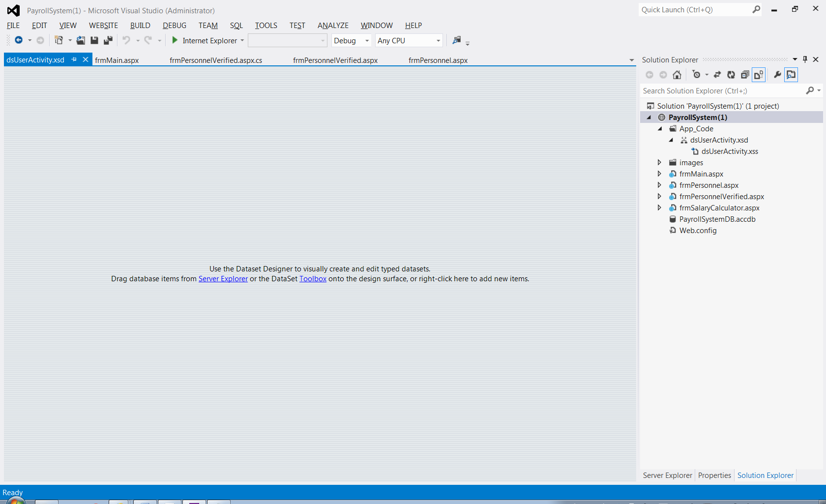Select the Solution 'PayrollSystem(1)' node

tap(718, 106)
